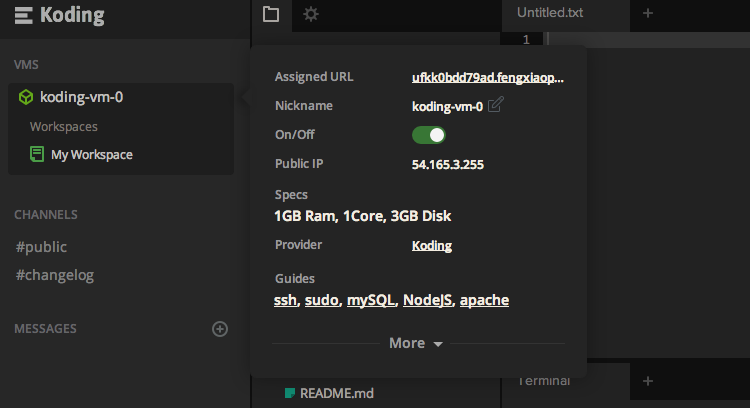
Task: Open the file tree folder icon
Action: (271, 14)
